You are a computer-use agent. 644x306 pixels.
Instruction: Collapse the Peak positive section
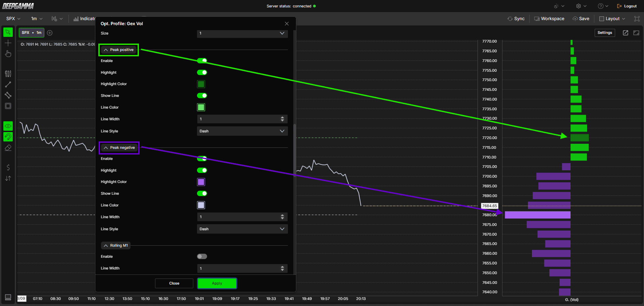(x=119, y=50)
